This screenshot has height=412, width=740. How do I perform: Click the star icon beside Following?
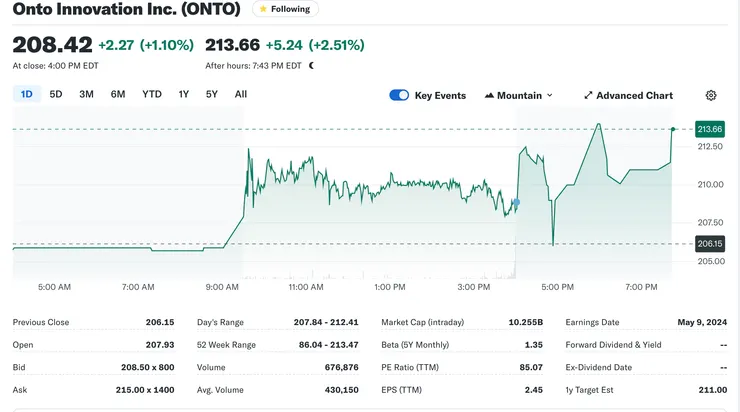click(x=263, y=9)
